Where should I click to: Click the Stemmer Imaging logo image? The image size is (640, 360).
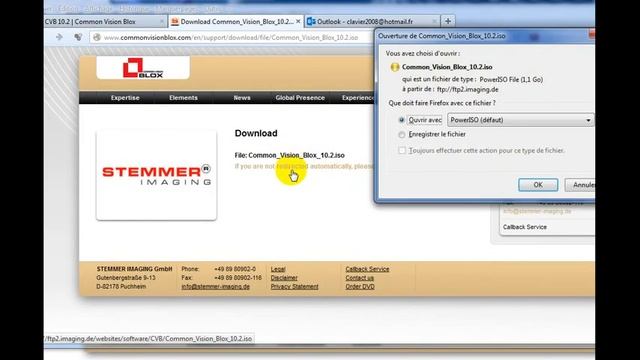coord(156,176)
